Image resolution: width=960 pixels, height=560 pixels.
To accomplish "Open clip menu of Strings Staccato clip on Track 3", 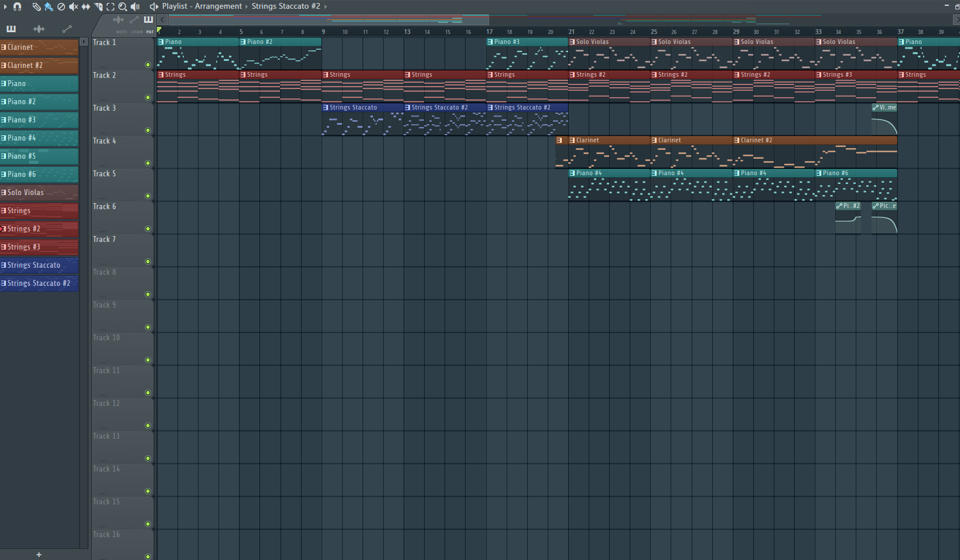I will (x=326, y=108).
